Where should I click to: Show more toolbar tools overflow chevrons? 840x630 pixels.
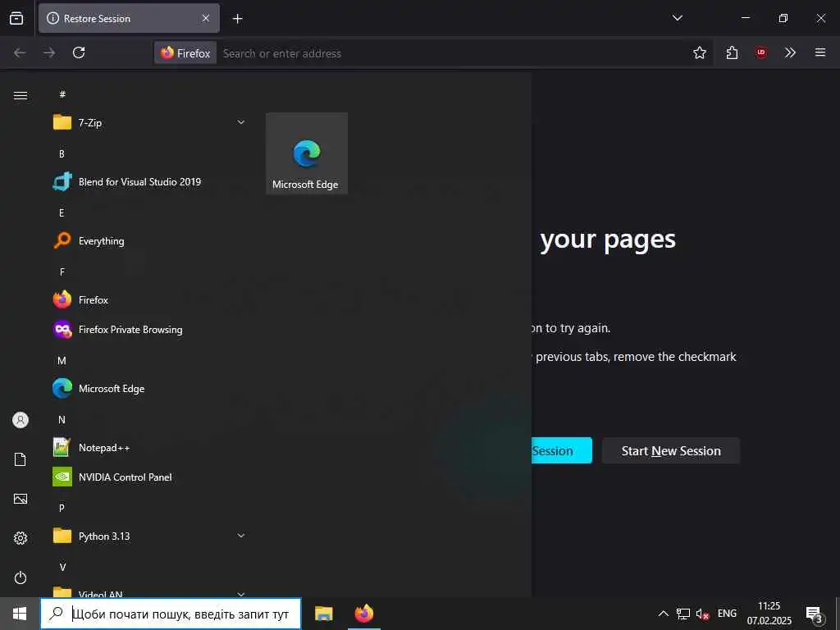[x=790, y=52]
